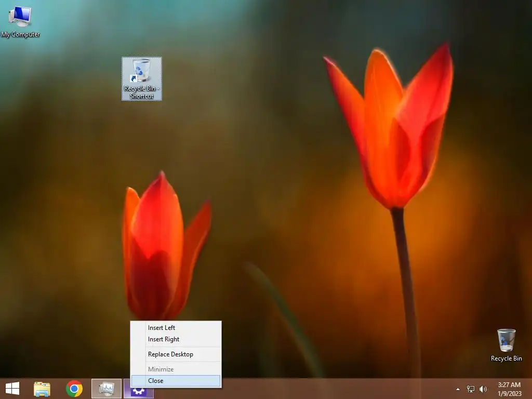Choose Insert Left from context menu
Screen dimensions: 532x399
(176, 328)
